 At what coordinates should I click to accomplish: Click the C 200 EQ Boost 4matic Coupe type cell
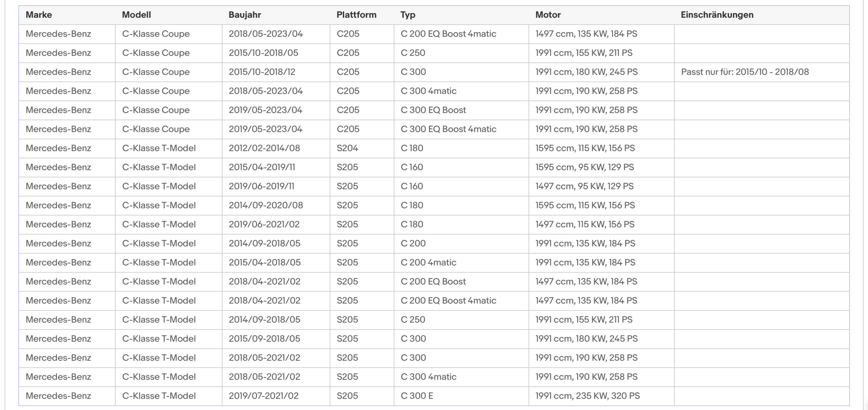(461, 34)
